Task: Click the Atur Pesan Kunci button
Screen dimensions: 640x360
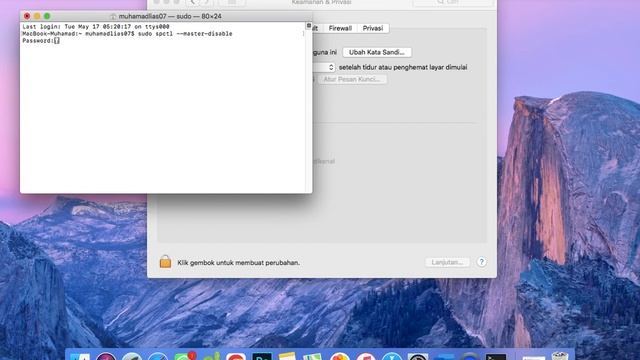Action: click(352, 79)
